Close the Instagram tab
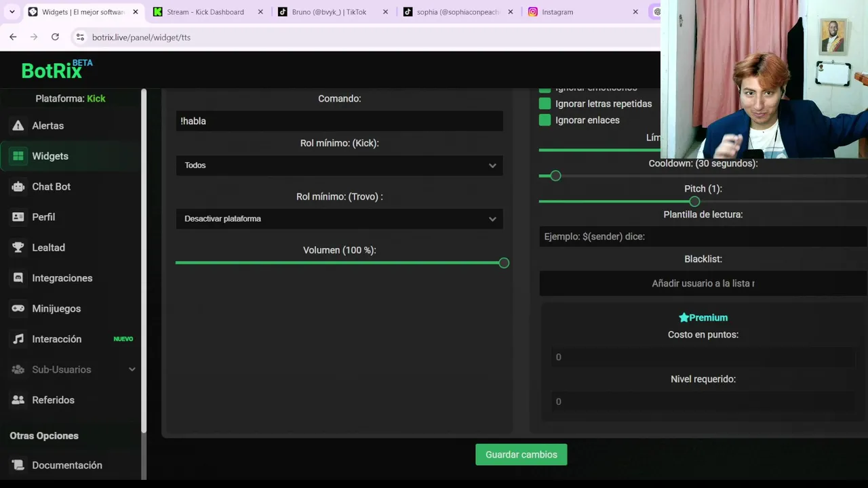Viewport: 868px width, 488px height. (x=635, y=12)
